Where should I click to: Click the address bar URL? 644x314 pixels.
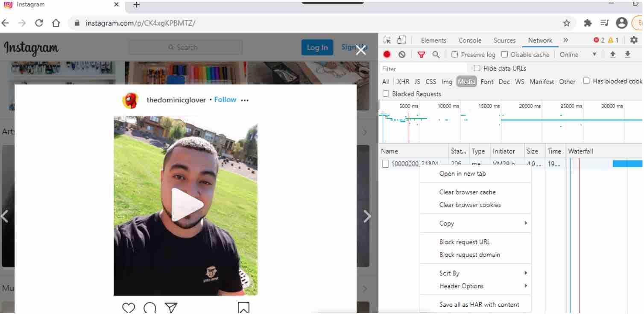(x=140, y=23)
